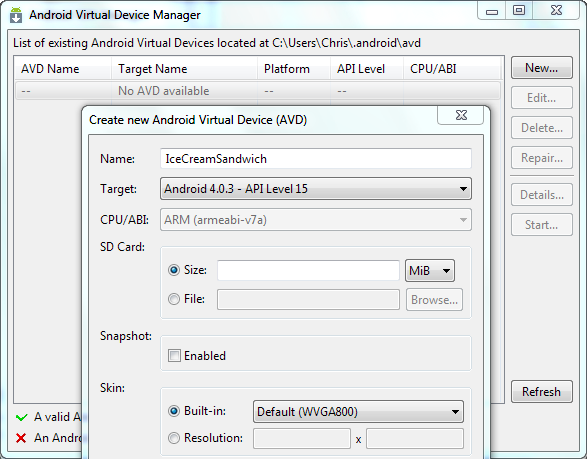Click the AVD Name column header
This screenshot has height=459, width=587.
point(63,69)
